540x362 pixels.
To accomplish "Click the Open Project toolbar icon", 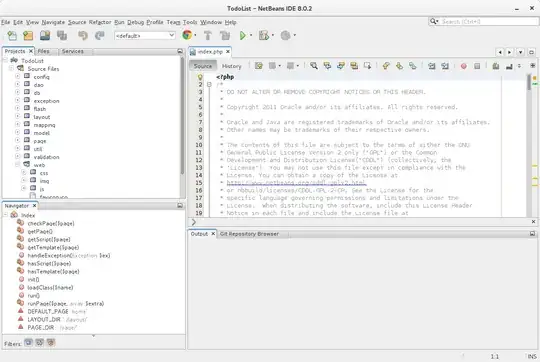I will click(x=45, y=35).
